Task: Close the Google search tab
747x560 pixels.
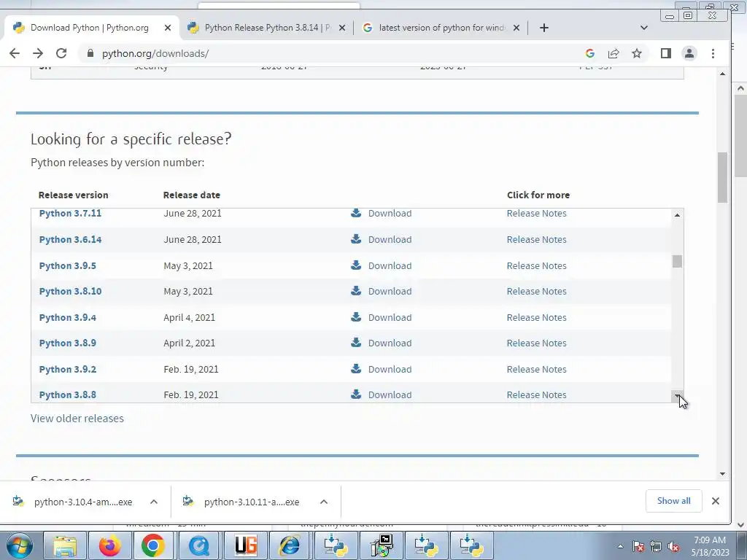Action: click(516, 28)
